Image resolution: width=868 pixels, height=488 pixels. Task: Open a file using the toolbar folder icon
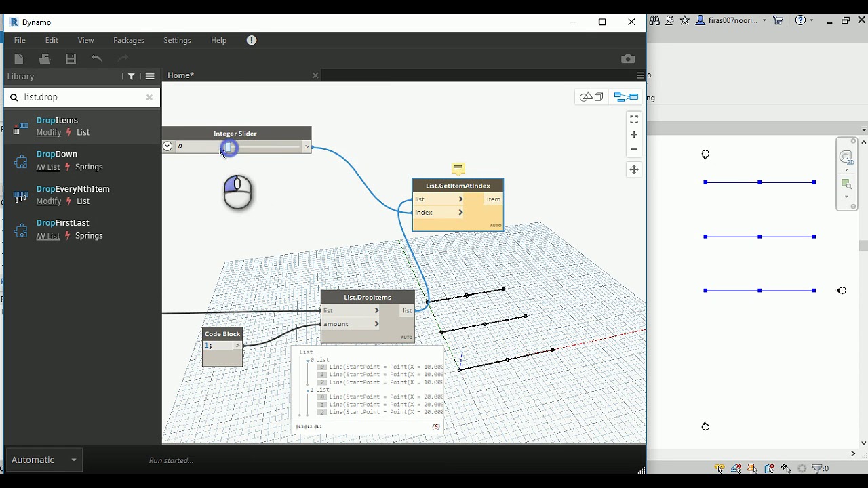pos(45,59)
